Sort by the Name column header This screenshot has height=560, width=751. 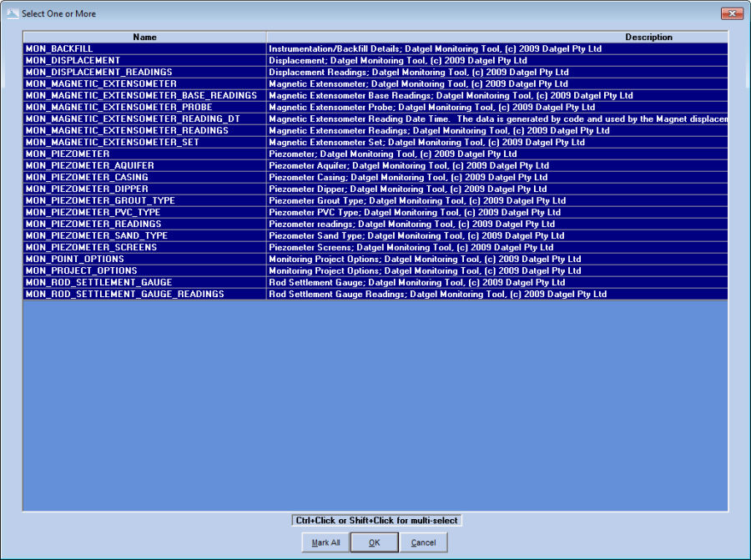(x=144, y=38)
